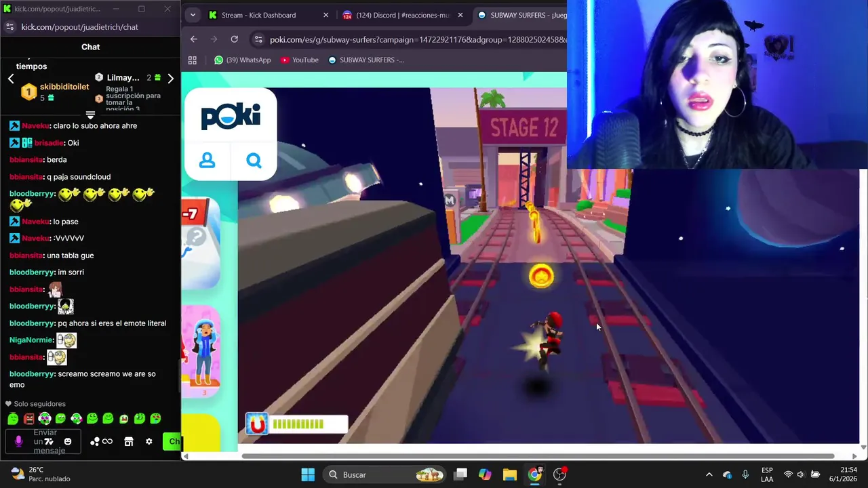Open the Poki user profile icon

208,161
